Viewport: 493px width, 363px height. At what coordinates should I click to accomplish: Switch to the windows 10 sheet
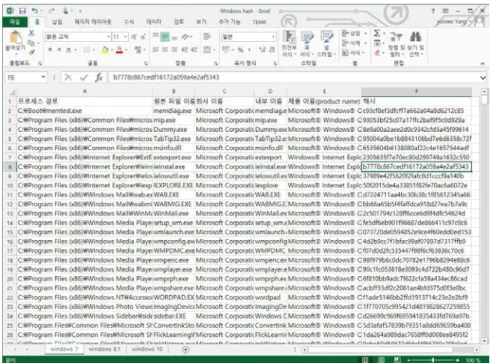[x=147, y=349]
